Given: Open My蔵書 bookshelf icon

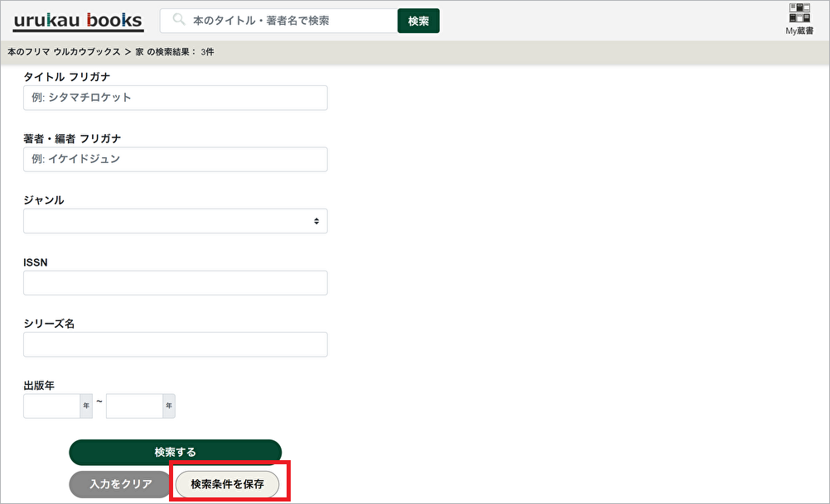Looking at the screenshot, I should [799, 19].
